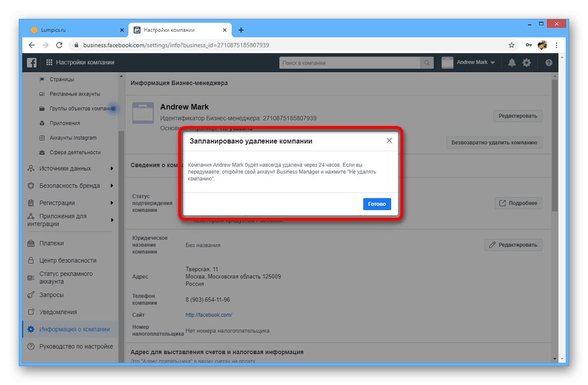The width and height of the screenshot is (588, 385).
Task: Expand the Безопасность бренда section arrow
Action: coord(112,185)
